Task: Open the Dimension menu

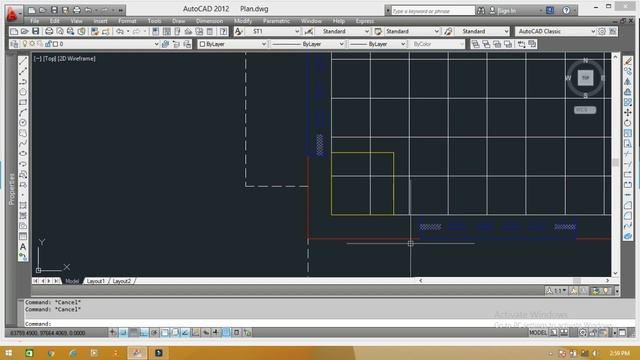Action: coord(209,21)
